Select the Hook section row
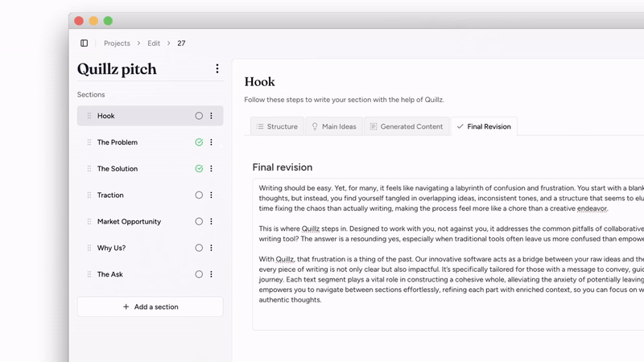The width and height of the screenshot is (644, 362). click(151, 116)
